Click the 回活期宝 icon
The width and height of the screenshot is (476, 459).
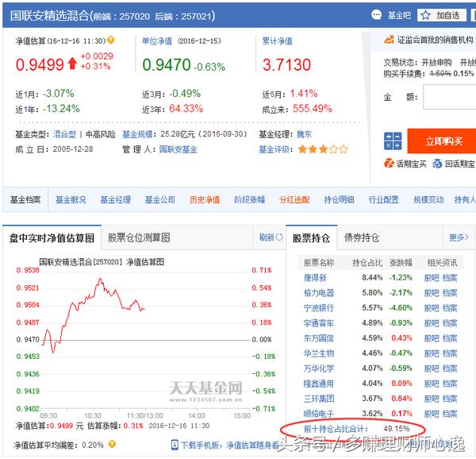click(437, 164)
